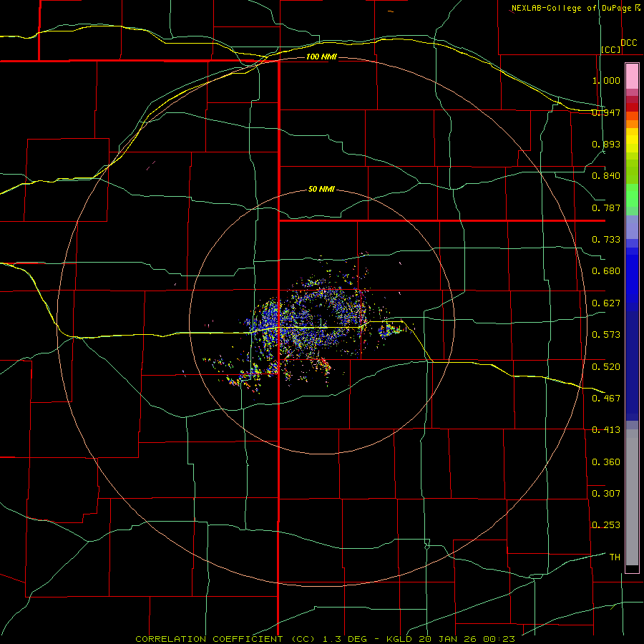This screenshot has width=644, height=644.
Task: Click the 100 NMI range ring label
Action: click(321, 57)
